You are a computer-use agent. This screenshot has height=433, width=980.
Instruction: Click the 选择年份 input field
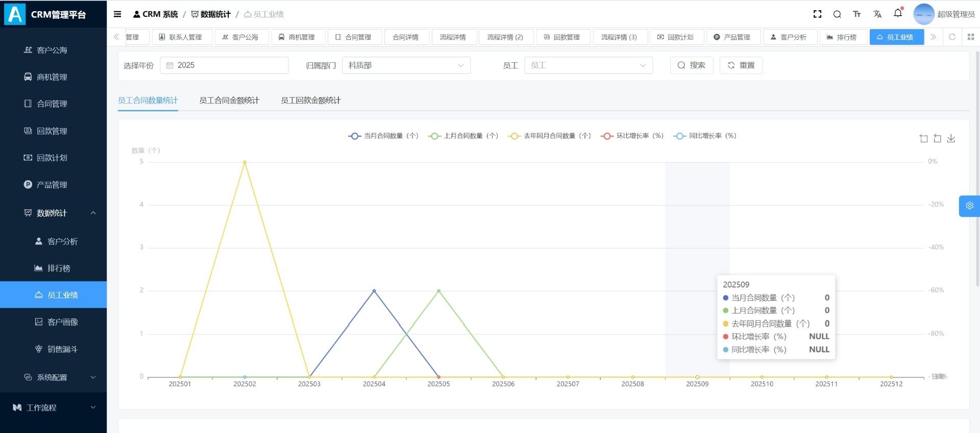click(x=224, y=65)
